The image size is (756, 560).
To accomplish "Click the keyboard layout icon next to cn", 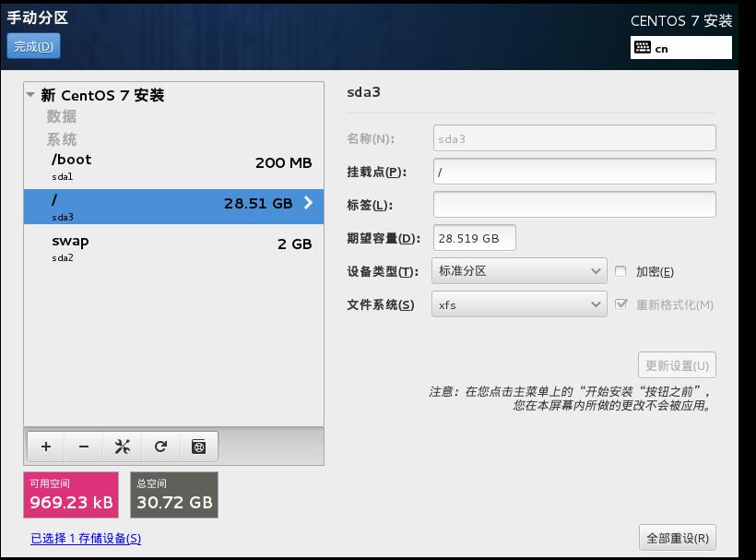I will [643, 47].
